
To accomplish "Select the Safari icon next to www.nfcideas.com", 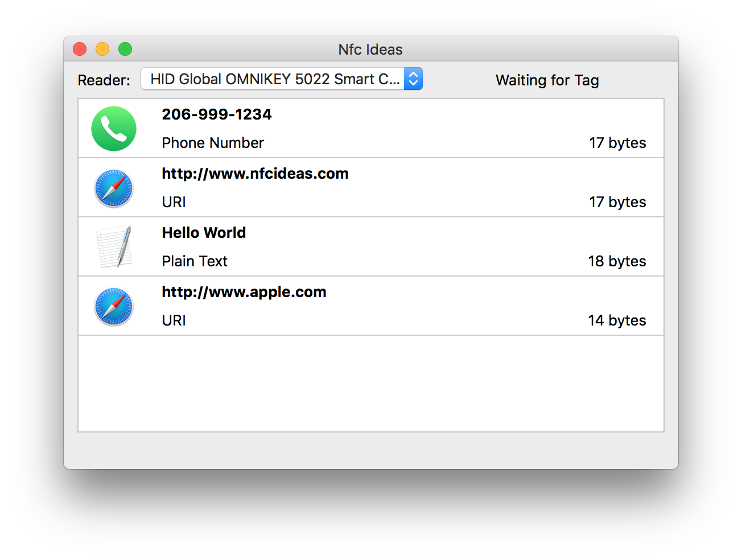I will tap(114, 188).
